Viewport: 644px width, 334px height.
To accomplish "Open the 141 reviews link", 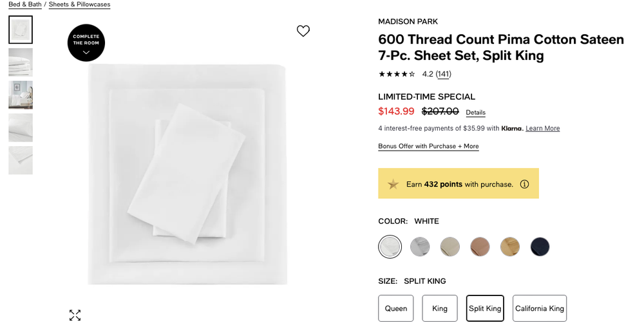I will 444,74.
